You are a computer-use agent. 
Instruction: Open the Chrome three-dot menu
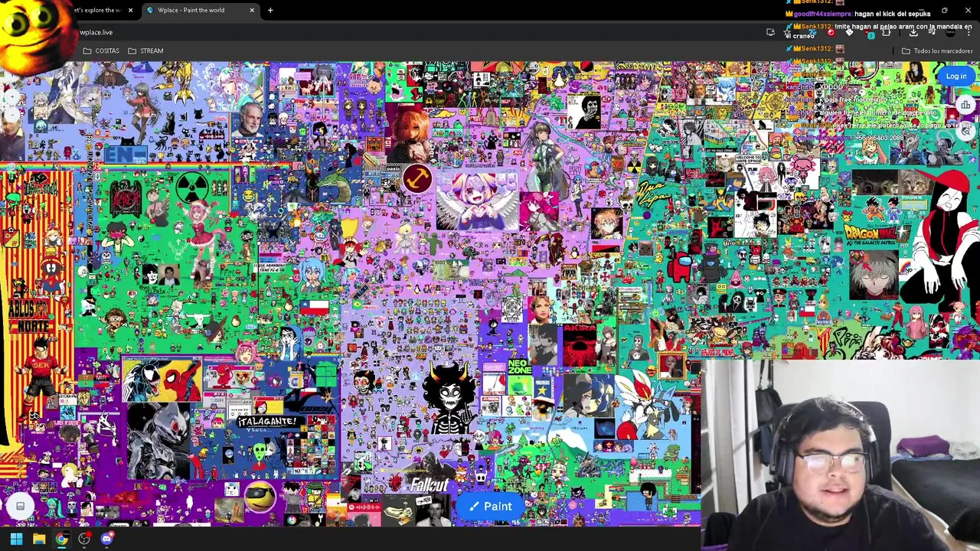pyautogui.click(x=969, y=32)
